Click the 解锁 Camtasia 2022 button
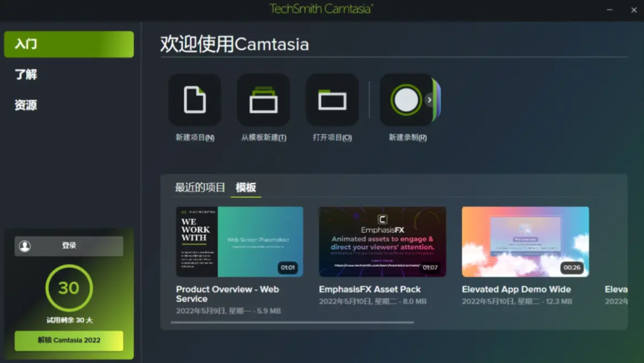 pyautogui.click(x=69, y=341)
